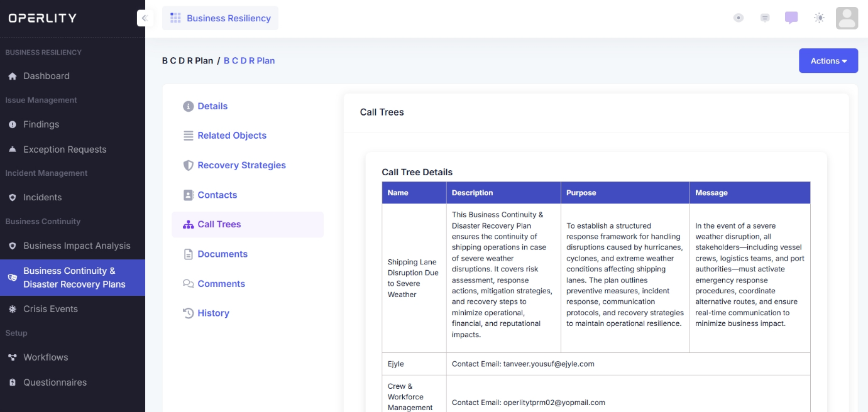The image size is (868, 412).
Task: Go to Dashboard in the sidebar
Action: 46,76
